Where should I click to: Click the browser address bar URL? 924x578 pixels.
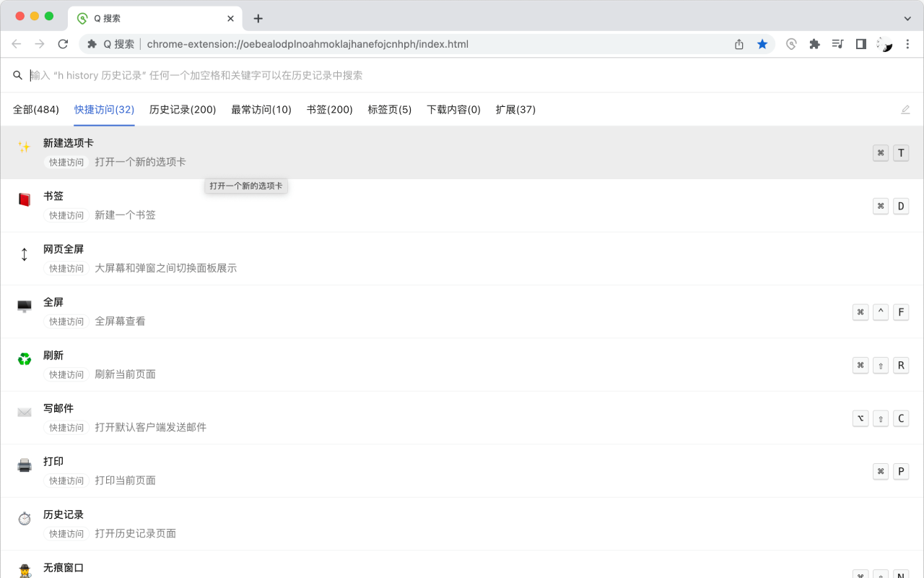(x=308, y=44)
